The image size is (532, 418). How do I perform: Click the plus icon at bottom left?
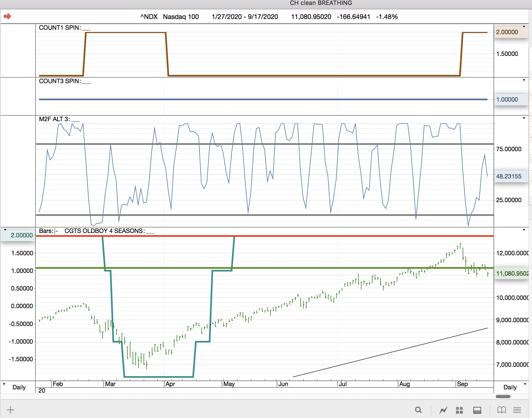coord(10,410)
